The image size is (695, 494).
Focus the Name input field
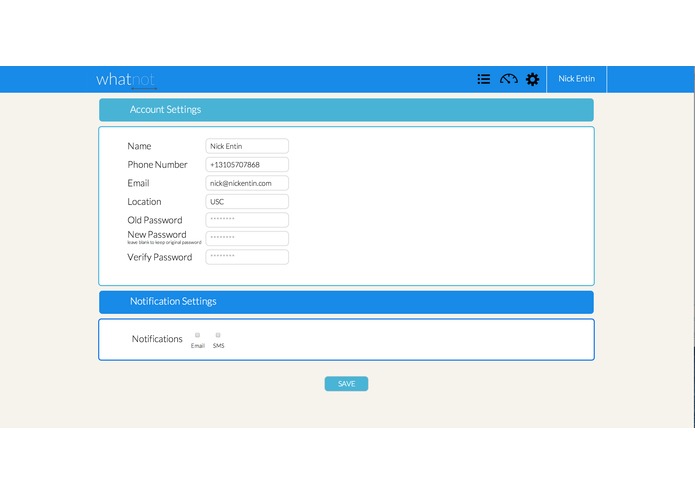coord(247,146)
